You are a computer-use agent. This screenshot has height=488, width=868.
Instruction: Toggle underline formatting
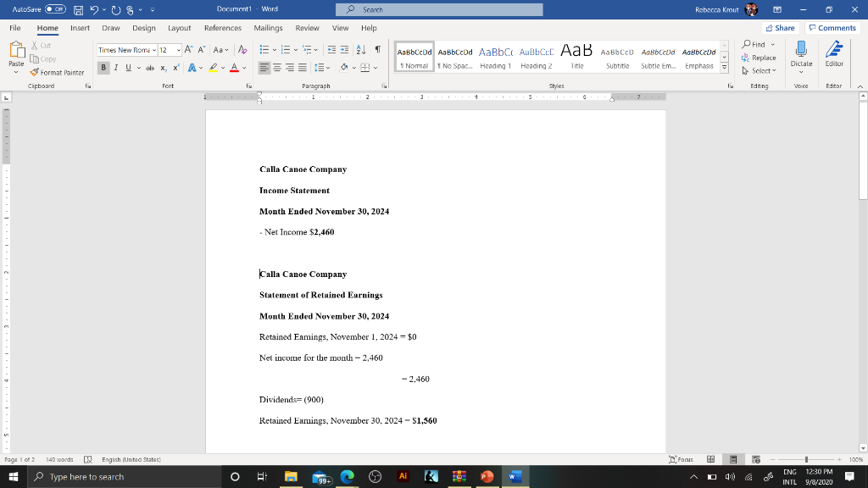tap(129, 68)
